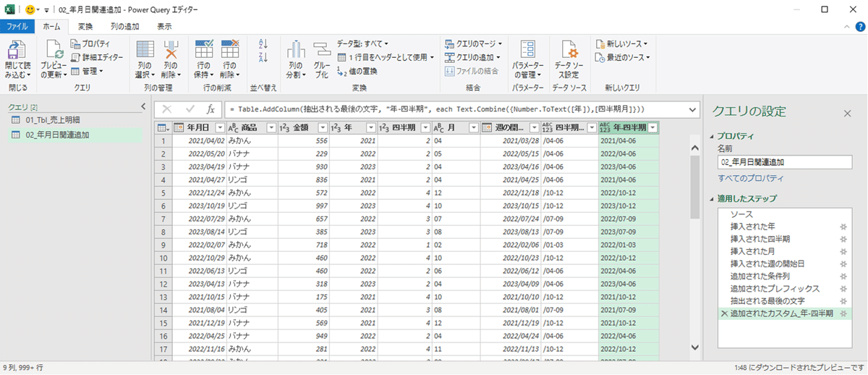Screen dimensions: 868x375
Task: Open gear settings for 挿入された週の開始日 step
Action: (843, 264)
